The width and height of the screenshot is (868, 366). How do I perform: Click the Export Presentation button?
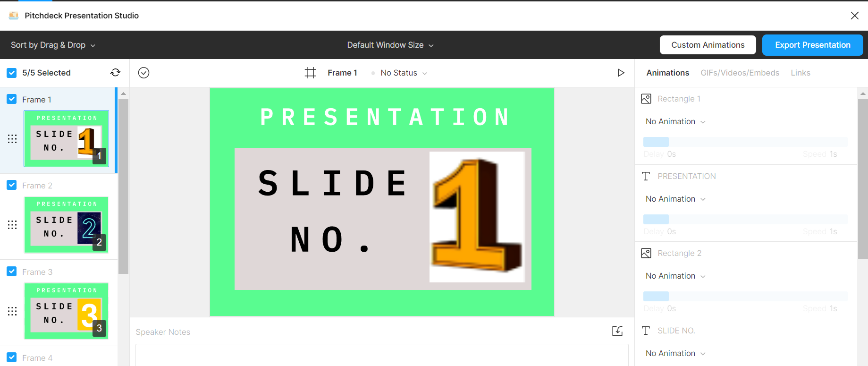pos(812,45)
